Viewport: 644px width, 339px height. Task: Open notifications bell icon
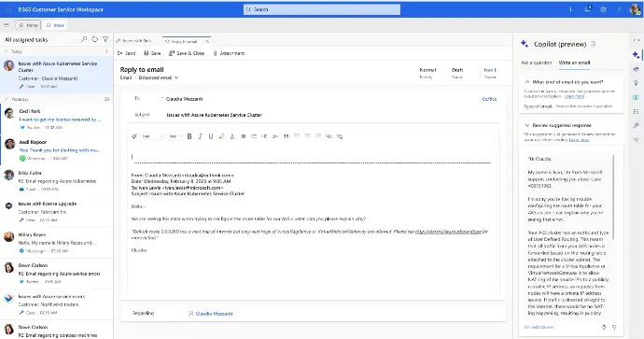587,9
